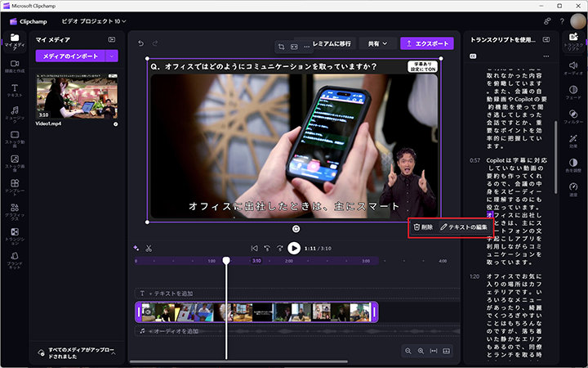The image size is (588, 368).
Task: Open the 録画と作成 camera sidebar icon
Action: click(15, 66)
